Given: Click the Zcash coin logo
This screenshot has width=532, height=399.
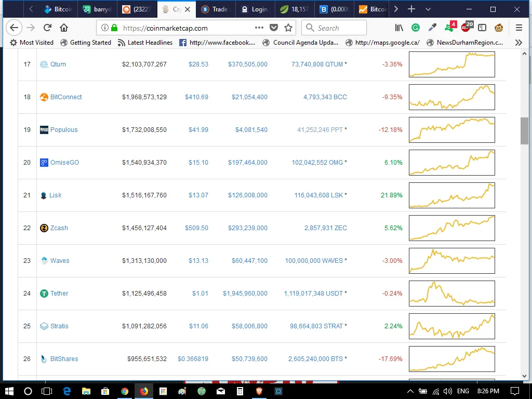Looking at the screenshot, I should (44, 228).
